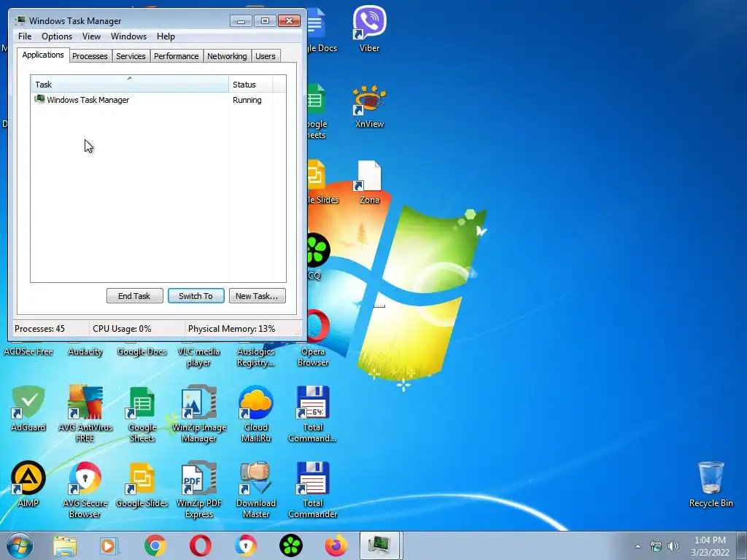Launch Opera from the taskbar
The image size is (747, 560).
pos(200,545)
